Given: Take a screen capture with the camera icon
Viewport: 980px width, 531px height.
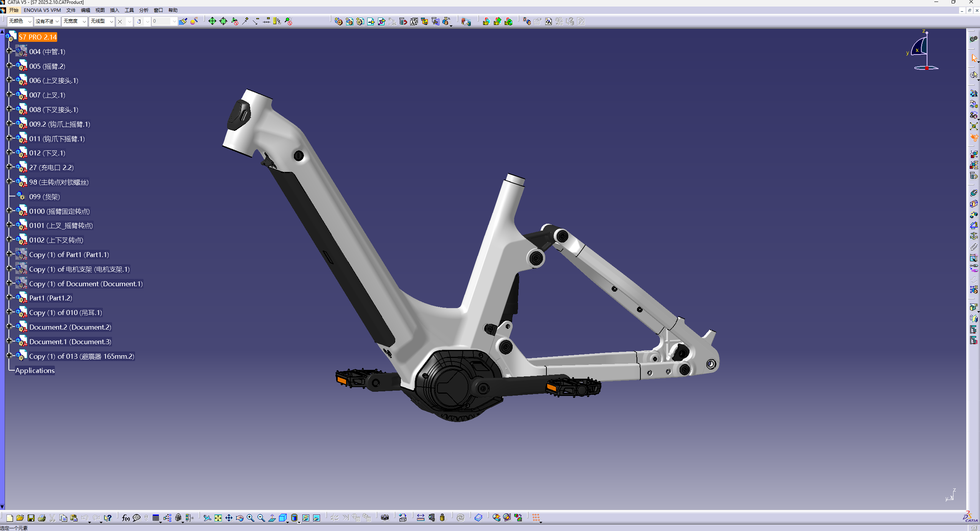Looking at the screenshot, I should coord(385,517).
